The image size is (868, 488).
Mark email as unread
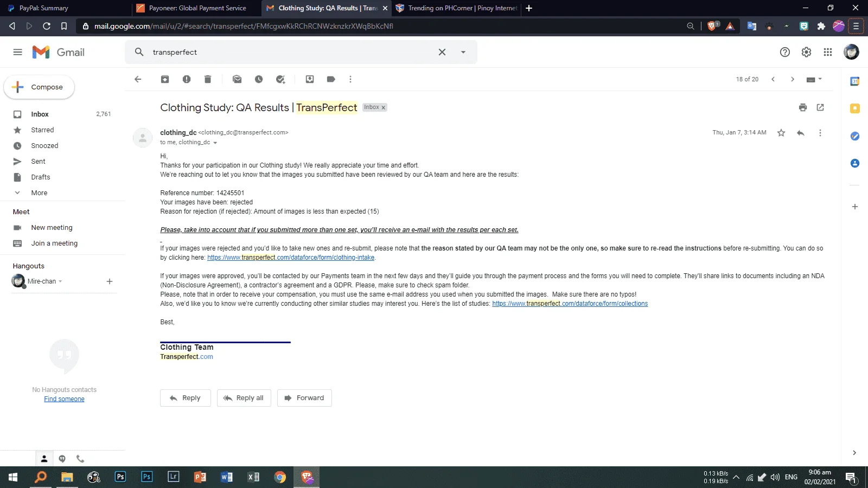click(237, 79)
